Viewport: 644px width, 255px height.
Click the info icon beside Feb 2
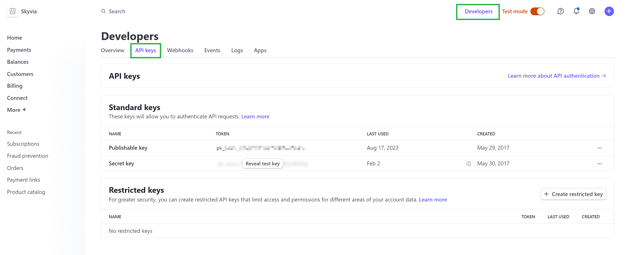468,163
